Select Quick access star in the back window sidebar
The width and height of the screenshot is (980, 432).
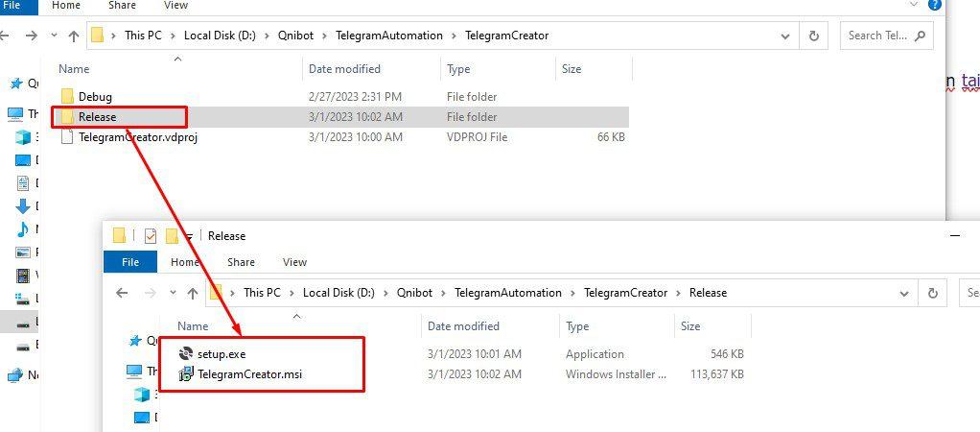pyautogui.click(x=16, y=84)
